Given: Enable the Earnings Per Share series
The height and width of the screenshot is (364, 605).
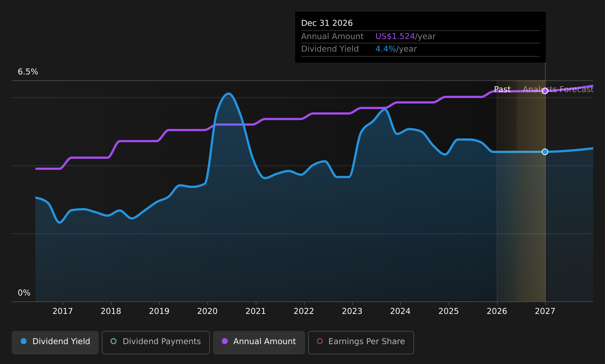Looking at the screenshot, I should (361, 342).
